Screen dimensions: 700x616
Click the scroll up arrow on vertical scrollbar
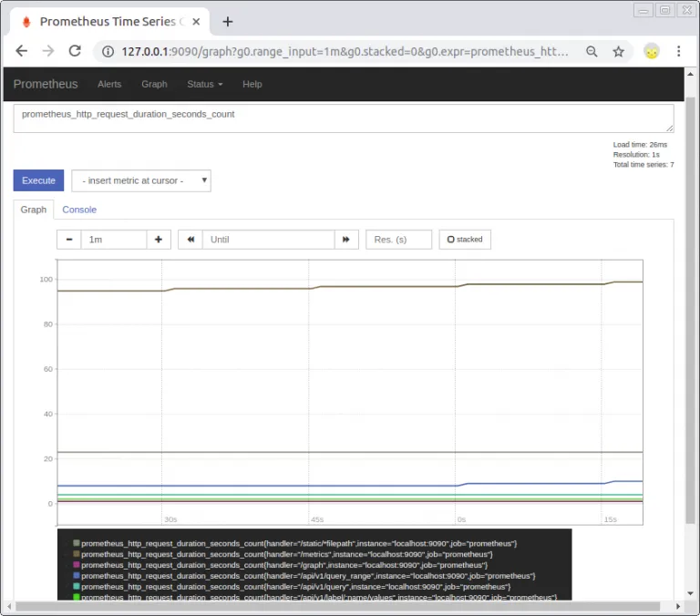(x=691, y=74)
